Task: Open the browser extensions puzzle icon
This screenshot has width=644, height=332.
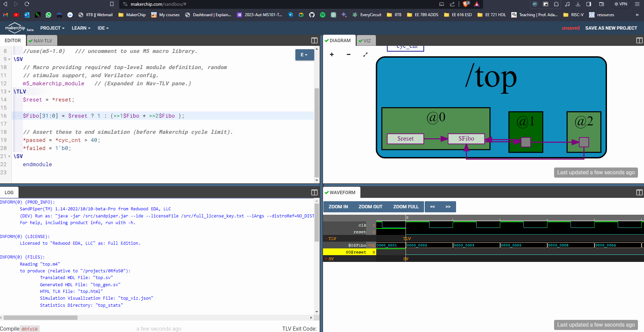Action: tap(556, 4)
